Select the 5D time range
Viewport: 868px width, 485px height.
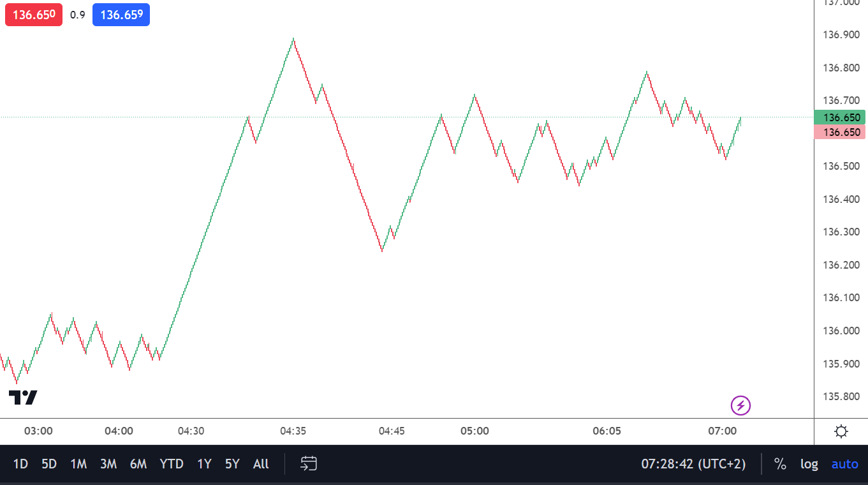49,464
